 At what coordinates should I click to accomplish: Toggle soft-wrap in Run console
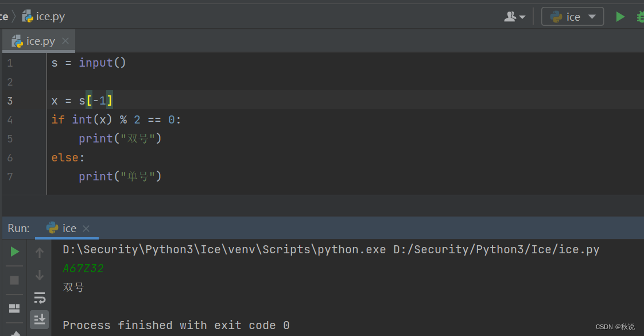40,298
